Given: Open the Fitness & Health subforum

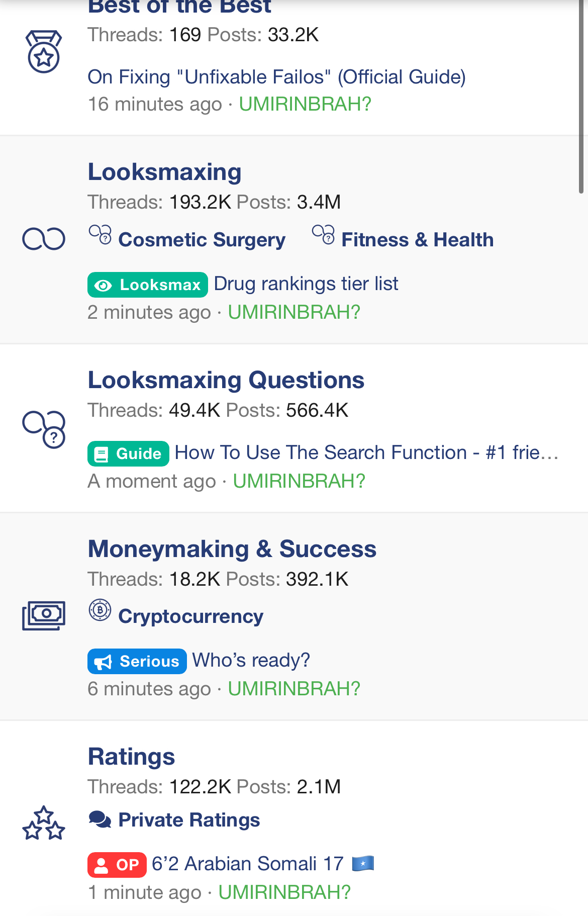Looking at the screenshot, I should pos(418,240).
